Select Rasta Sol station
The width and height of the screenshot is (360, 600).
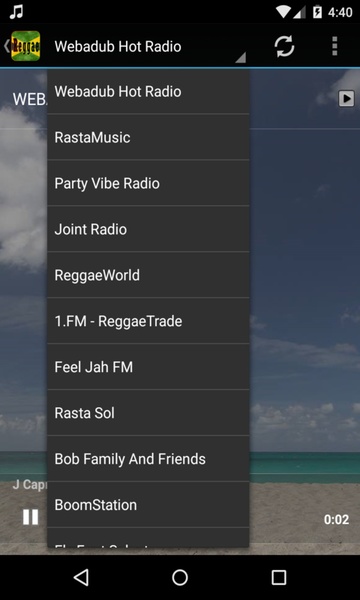[148, 412]
